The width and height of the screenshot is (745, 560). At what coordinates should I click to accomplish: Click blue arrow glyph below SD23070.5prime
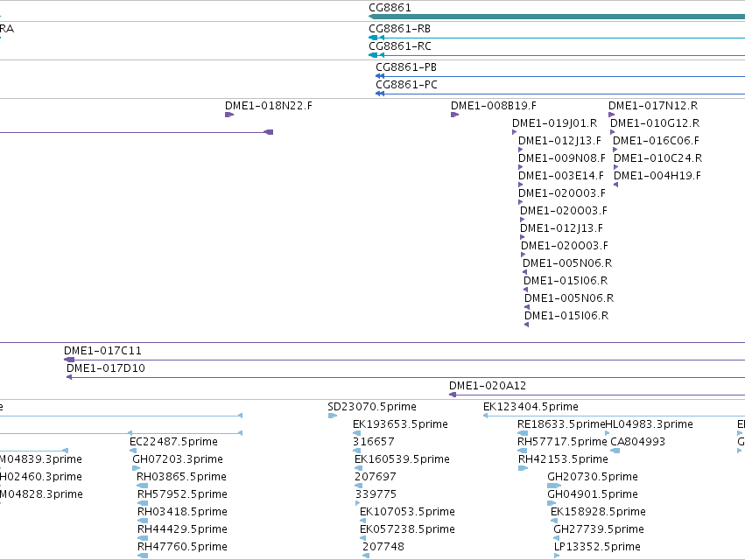click(x=333, y=416)
